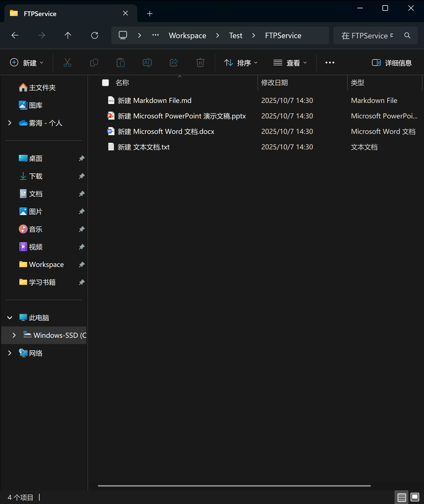Image resolution: width=424 pixels, height=504 pixels.
Task: Click the Cut scissors icon
Action: 68,63
